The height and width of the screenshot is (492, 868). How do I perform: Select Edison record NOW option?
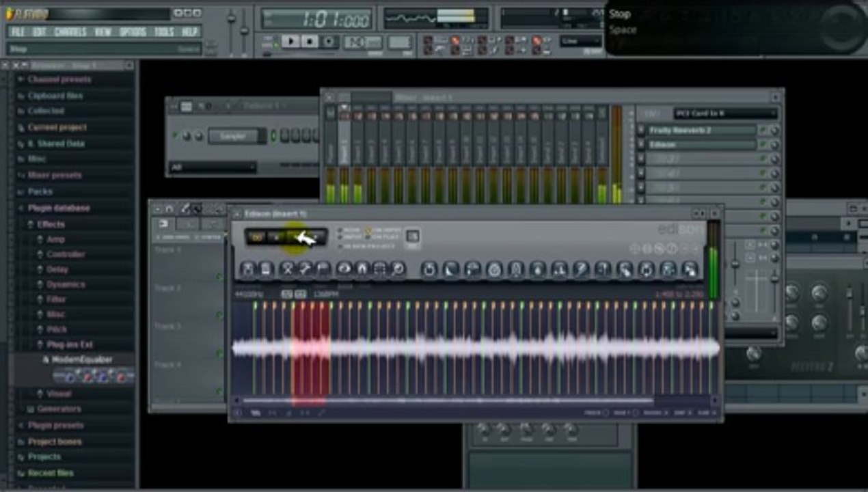point(349,230)
